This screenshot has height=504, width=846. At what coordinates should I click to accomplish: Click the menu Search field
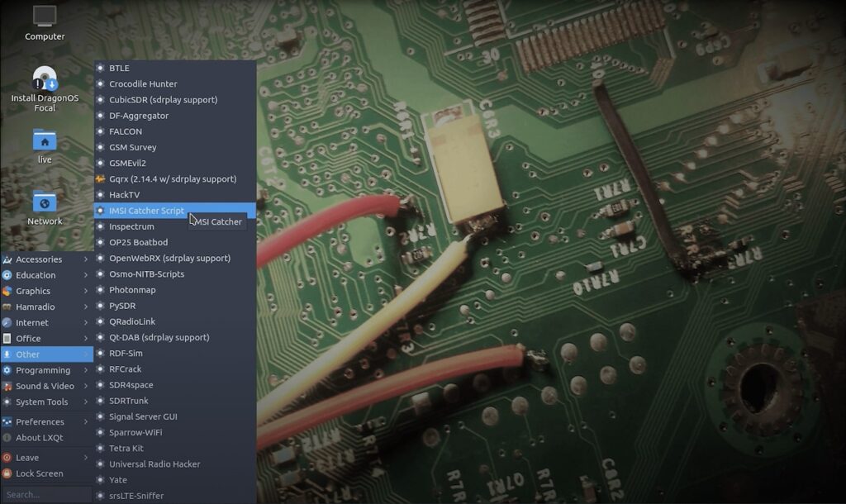[45, 495]
